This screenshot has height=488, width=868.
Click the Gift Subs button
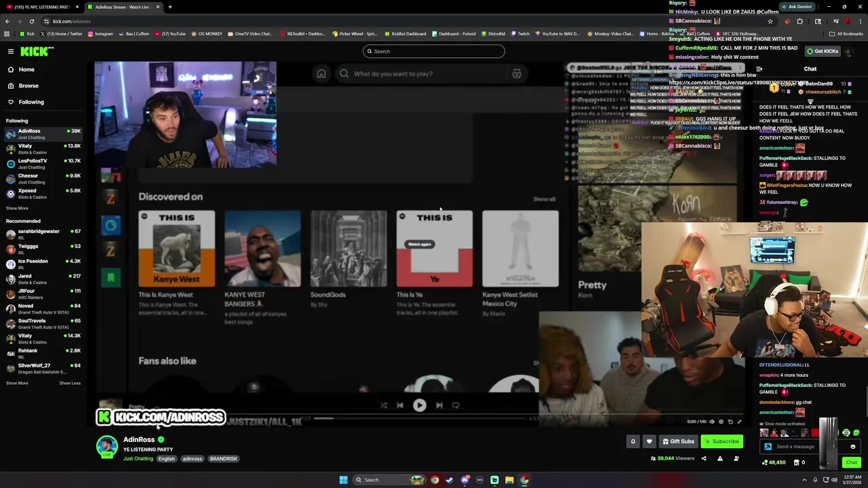678,441
